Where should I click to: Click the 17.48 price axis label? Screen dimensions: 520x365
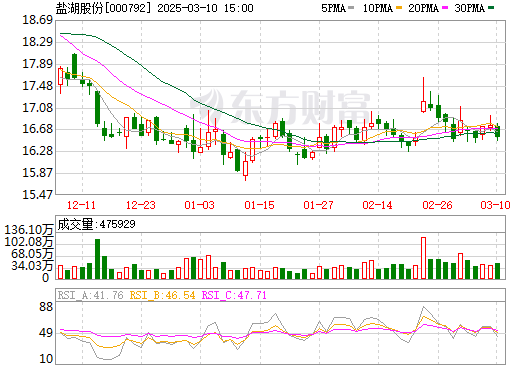pyautogui.click(x=37, y=86)
